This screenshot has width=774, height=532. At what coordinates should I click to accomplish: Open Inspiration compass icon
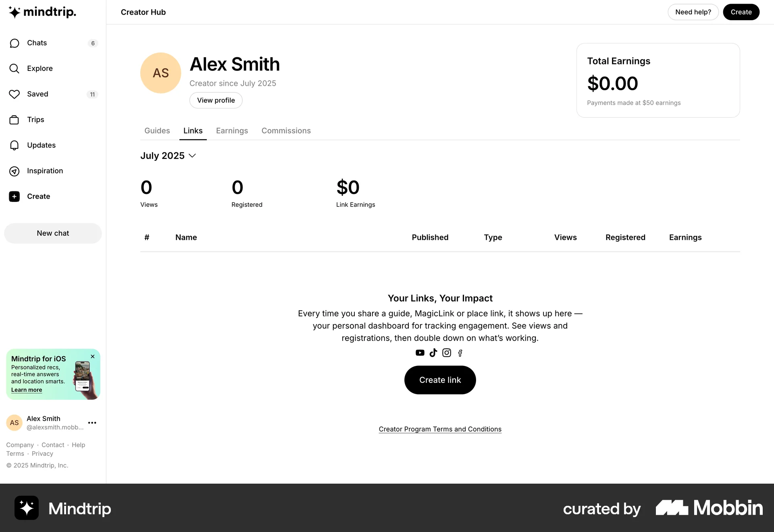(x=14, y=171)
